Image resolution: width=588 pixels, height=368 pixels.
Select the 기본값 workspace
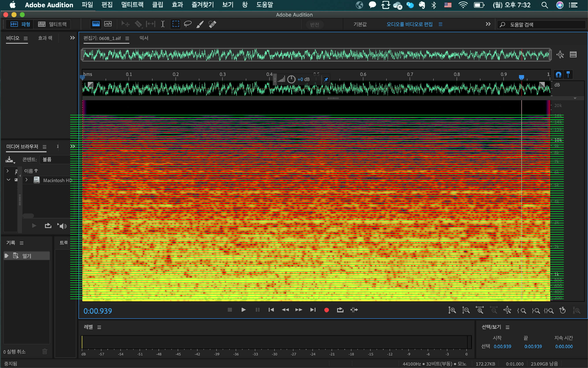click(360, 24)
